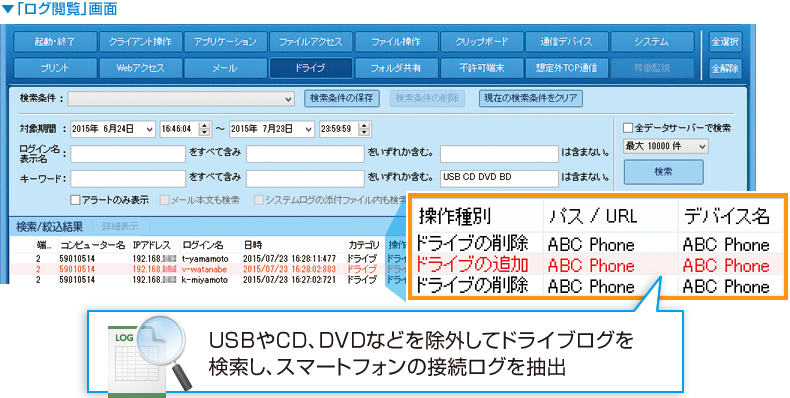Click the 日時 column header
This screenshot has height=398, width=790.
coord(252,245)
